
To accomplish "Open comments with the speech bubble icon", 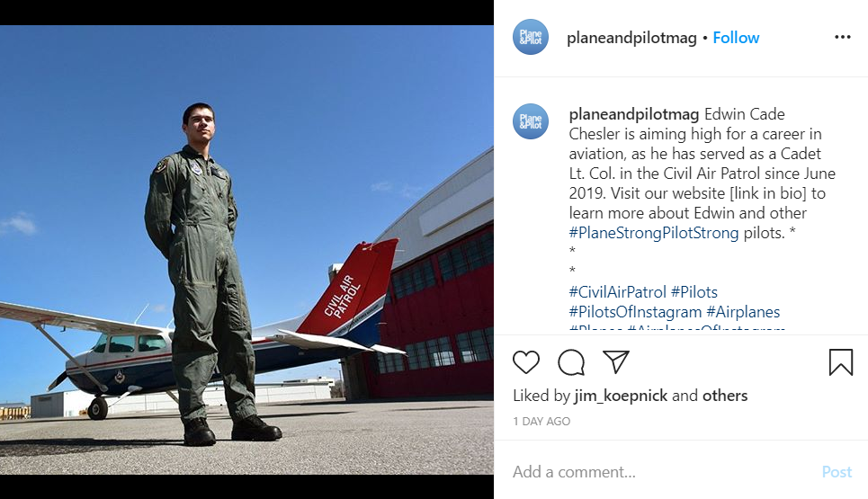I will click(x=571, y=362).
